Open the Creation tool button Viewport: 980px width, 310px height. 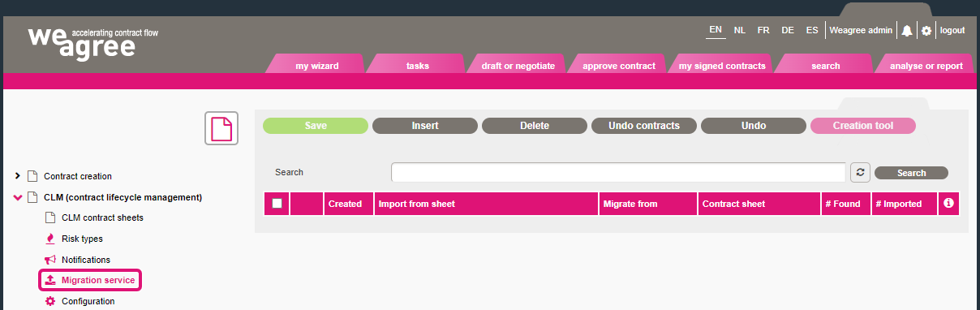click(863, 126)
